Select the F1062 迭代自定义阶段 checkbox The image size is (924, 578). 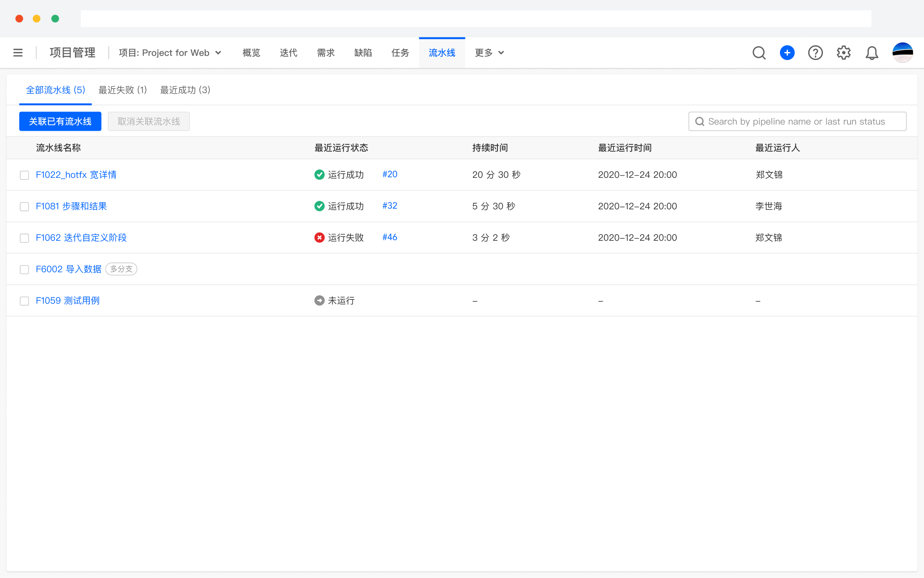[25, 238]
